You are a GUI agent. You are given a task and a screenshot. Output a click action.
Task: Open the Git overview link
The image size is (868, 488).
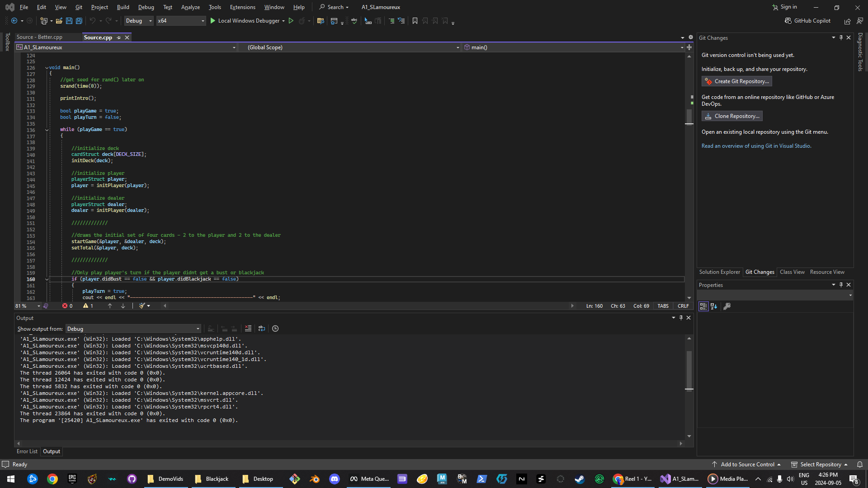tap(756, 146)
